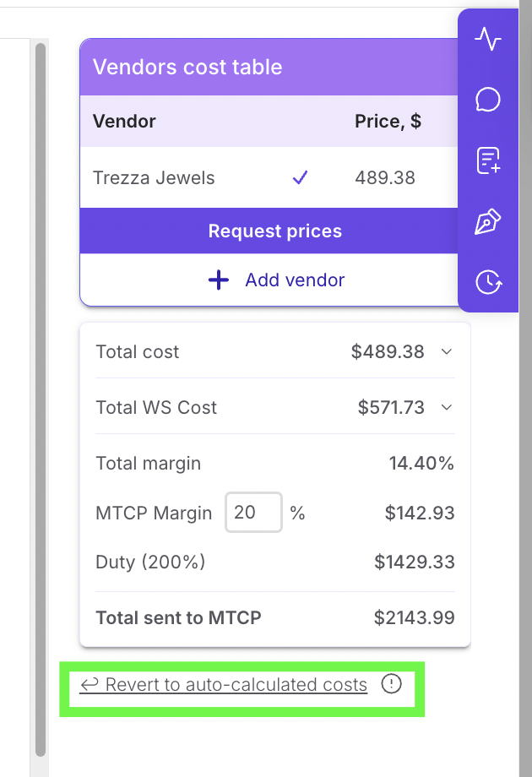Click the Price, $ column header

pyautogui.click(x=388, y=122)
